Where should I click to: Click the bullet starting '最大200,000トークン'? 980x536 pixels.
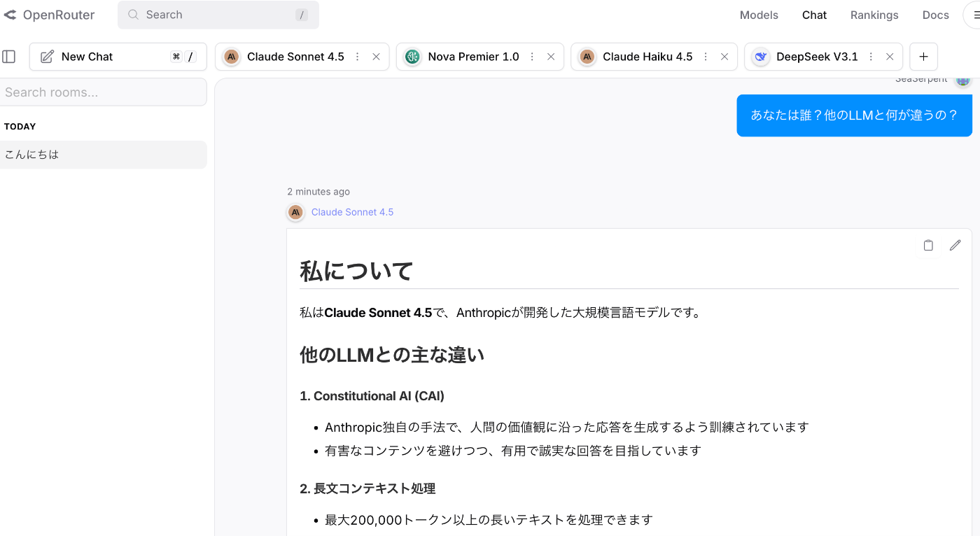pos(489,520)
